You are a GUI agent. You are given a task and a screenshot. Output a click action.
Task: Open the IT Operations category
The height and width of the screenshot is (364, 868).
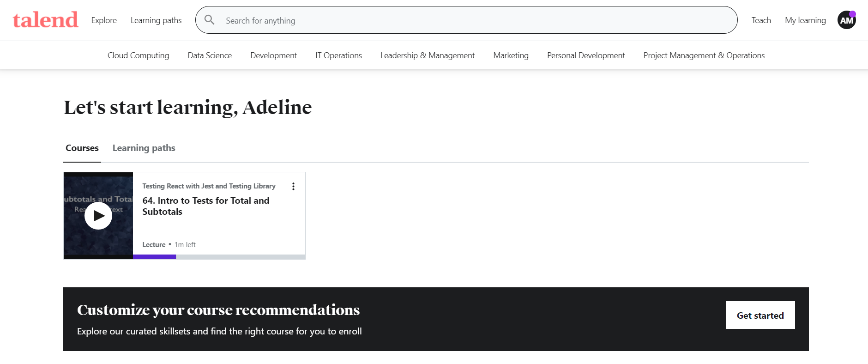pos(338,55)
